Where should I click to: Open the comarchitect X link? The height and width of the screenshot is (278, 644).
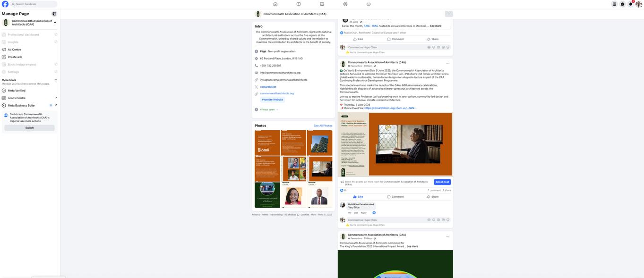click(268, 87)
